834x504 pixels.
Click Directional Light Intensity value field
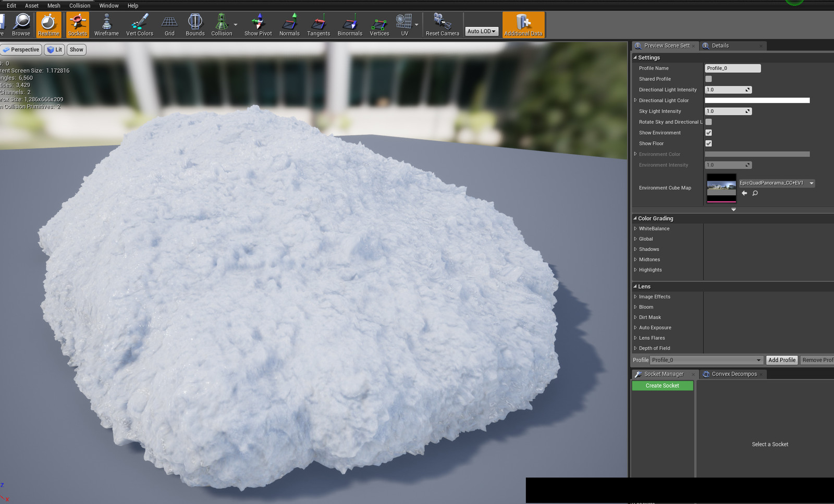tap(728, 90)
